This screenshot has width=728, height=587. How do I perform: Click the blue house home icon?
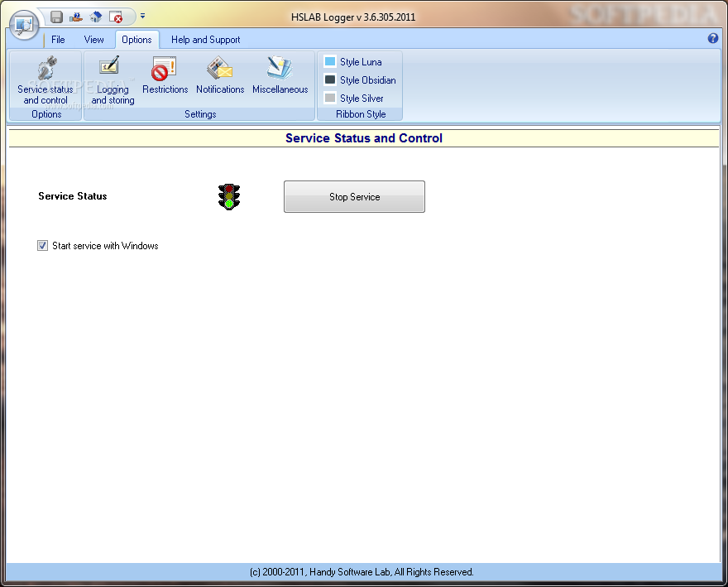[x=96, y=17]
